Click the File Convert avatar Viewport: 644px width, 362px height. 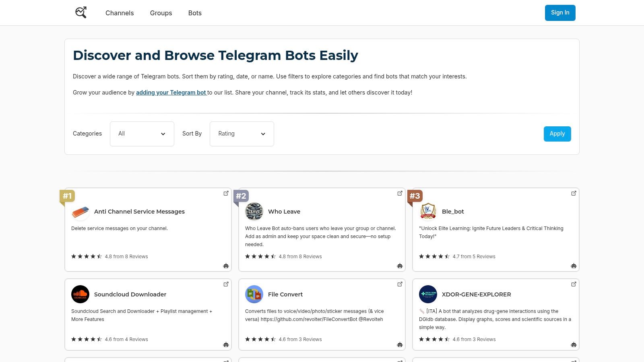click(x=254, y=294)
